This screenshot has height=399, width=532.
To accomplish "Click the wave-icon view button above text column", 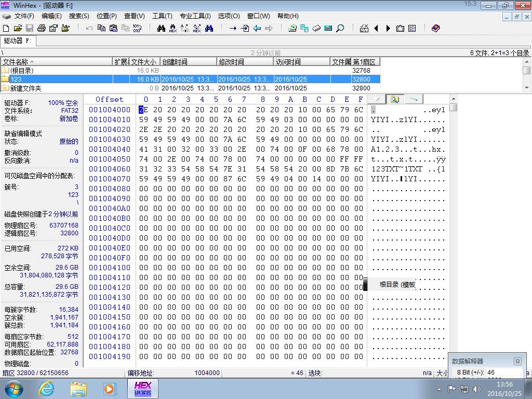I will pos(414,99).
